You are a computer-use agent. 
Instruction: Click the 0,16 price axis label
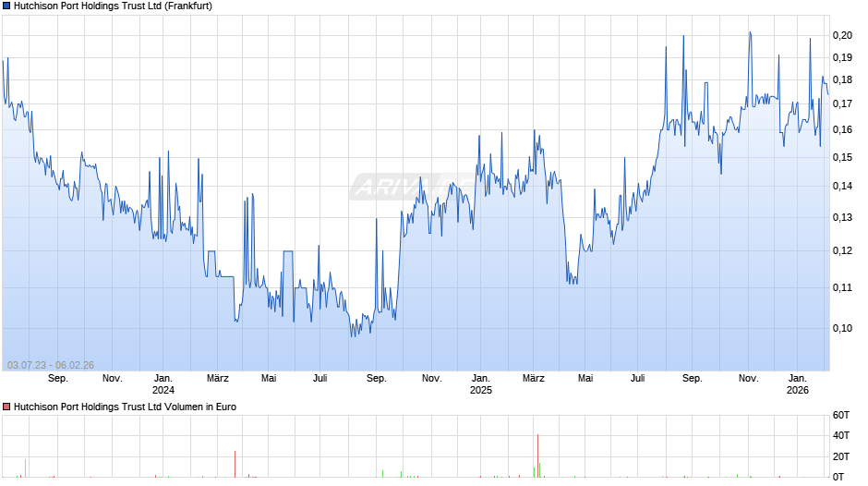[842, 129]
